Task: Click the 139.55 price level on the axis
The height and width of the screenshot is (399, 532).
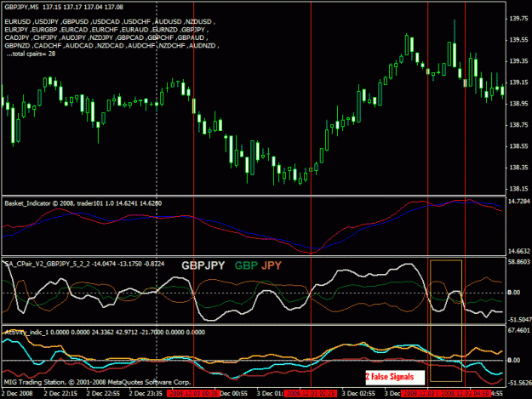Action: click(x=518, y=40)
